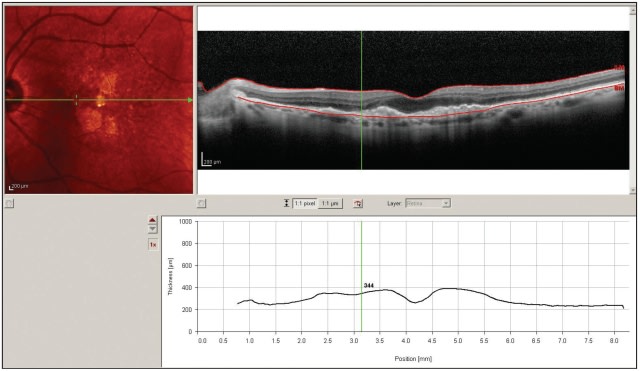Screen dimensions: 640x371
Task: Click the green scan line arrowhead on fundus
Action: tap(190, 100)
